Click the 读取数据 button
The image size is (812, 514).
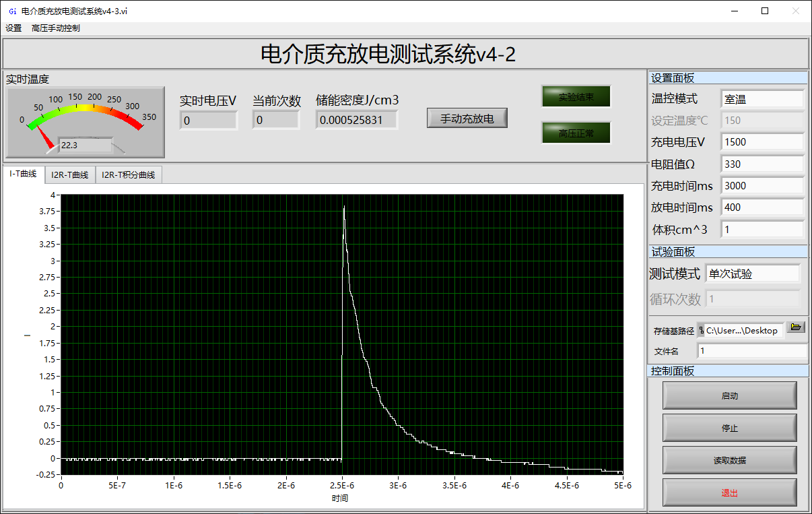pyautogui.click(x=729, y=461)
